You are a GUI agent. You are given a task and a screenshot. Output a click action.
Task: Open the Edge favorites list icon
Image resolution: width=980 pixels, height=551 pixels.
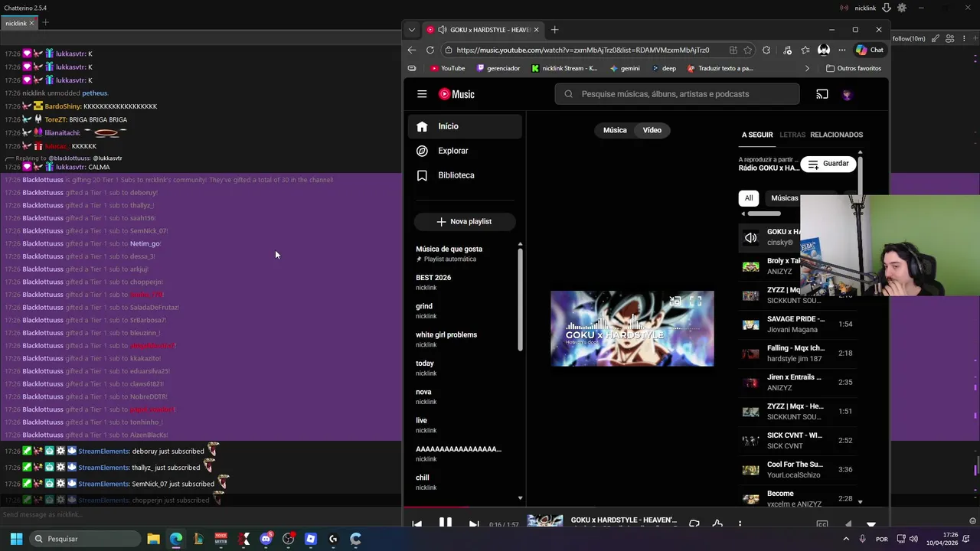[x=805, y=50]
